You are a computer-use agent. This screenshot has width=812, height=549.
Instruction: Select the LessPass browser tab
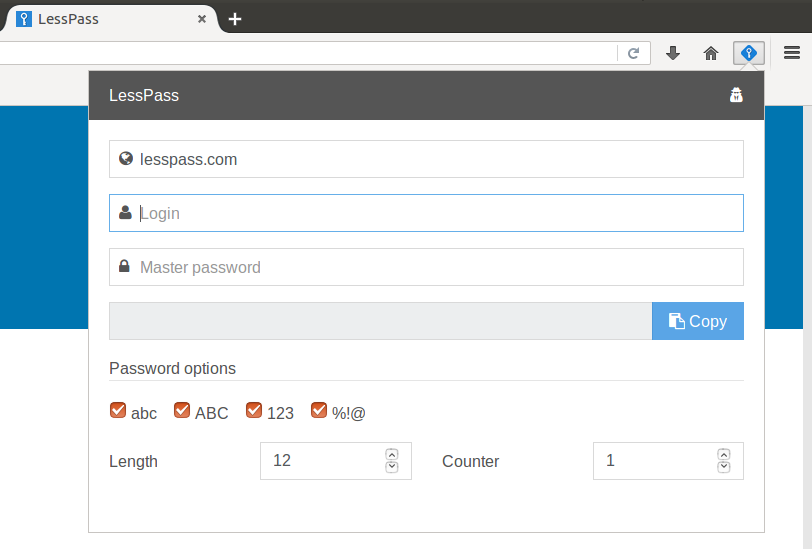coord(110,19)
